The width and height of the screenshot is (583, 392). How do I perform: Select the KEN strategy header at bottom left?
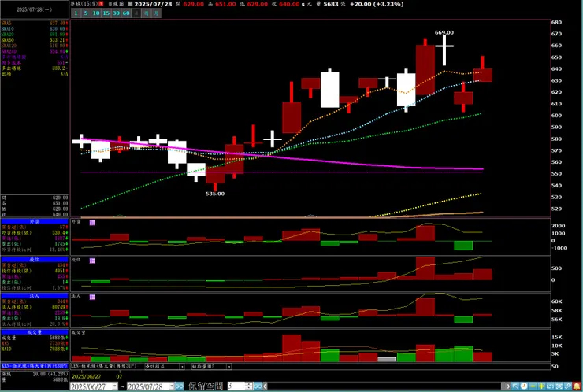[x=34, y=366]
